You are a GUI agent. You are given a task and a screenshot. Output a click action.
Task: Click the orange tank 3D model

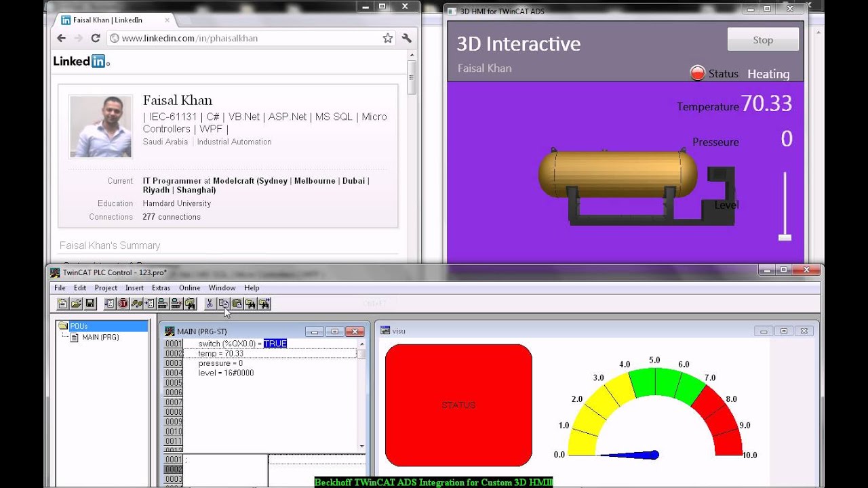pyautogui.click(x=618, y=174)
